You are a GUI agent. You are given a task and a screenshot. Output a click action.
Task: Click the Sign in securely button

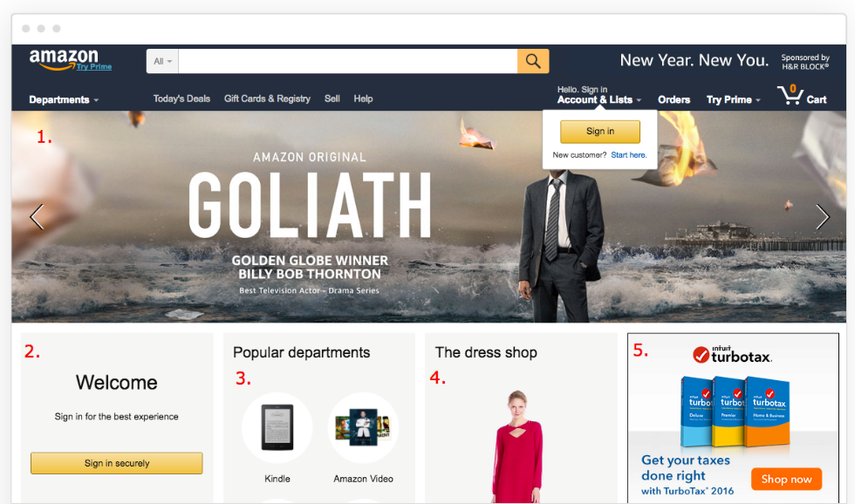(x=117, y=463)
